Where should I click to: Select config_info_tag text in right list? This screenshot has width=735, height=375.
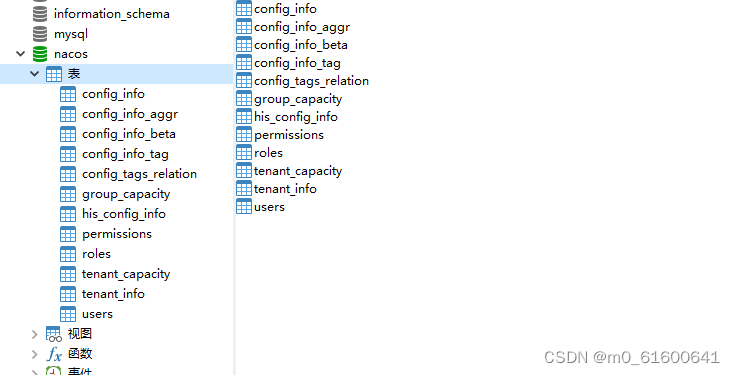pos(297,63)
